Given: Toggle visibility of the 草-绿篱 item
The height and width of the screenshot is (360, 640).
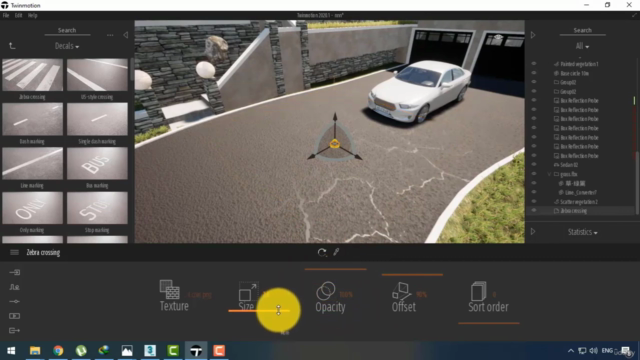Looking at the screenshot, I should point(534,183).
